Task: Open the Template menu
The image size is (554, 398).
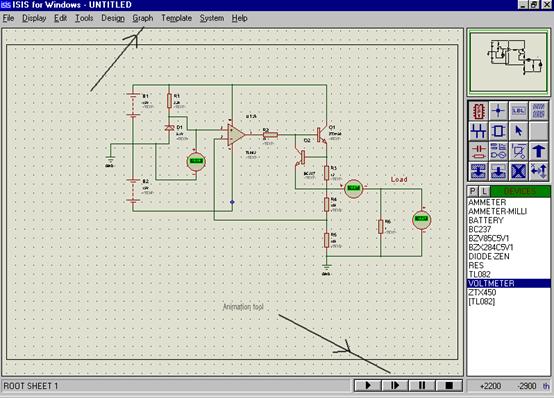Action: pyautogui.click(x=176, y=18)
